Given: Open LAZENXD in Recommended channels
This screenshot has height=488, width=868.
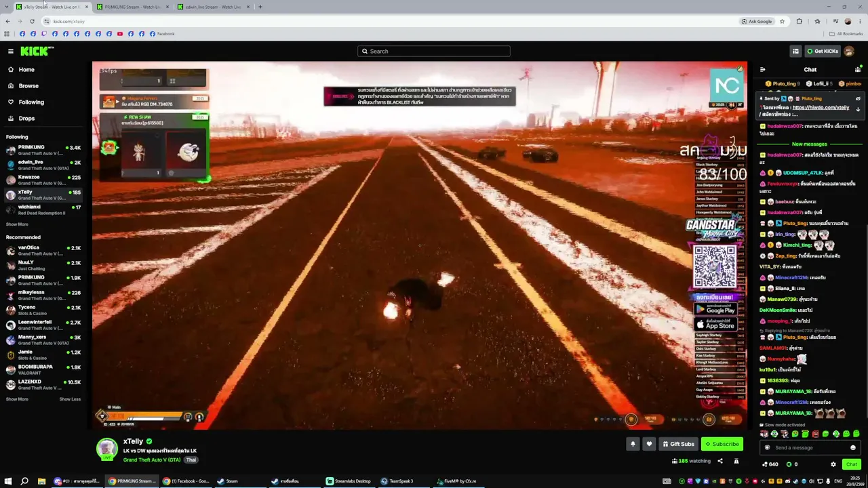Looking at the screenshot, I should click(x=45, y=384).
